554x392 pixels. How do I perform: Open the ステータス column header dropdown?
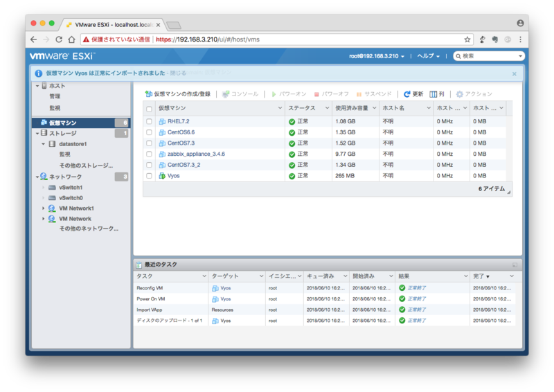327,108
